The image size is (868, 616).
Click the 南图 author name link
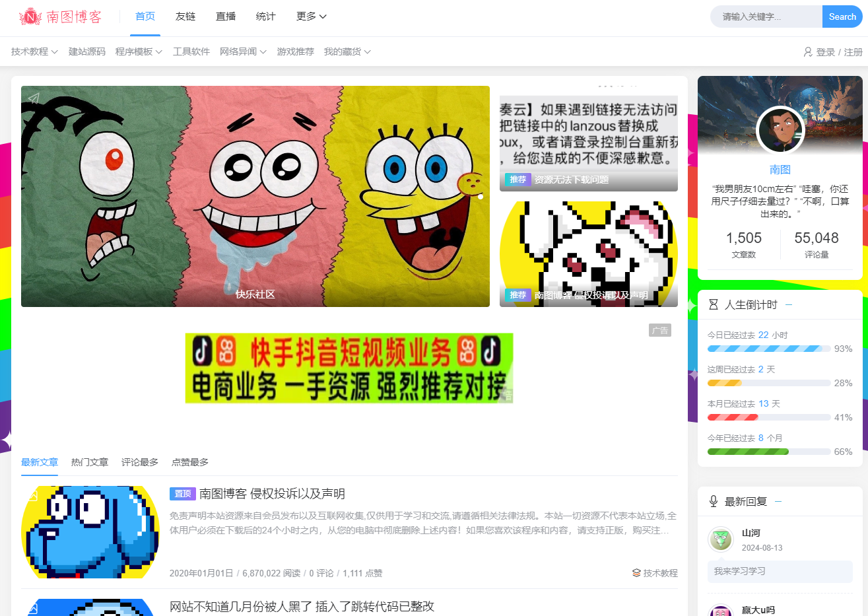pos(780,170)
